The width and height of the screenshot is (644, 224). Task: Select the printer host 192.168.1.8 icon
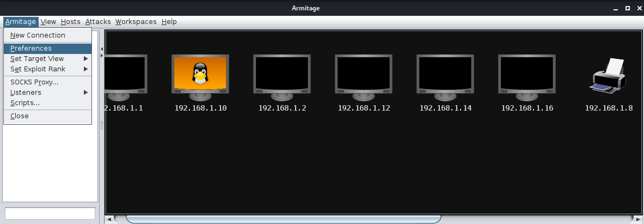[x=608, y=76]
